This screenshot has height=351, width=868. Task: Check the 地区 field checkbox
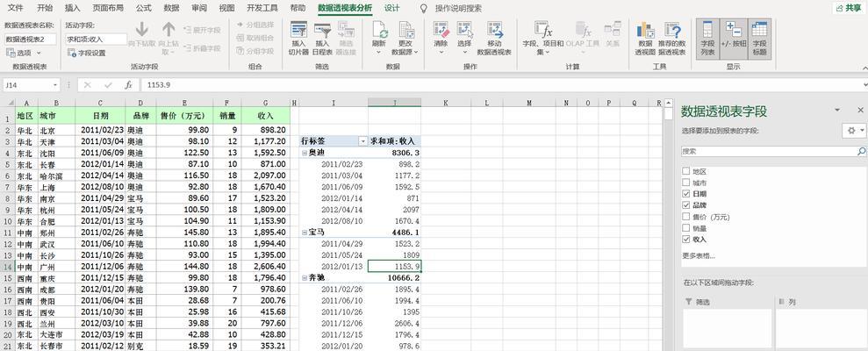[686, 171]
